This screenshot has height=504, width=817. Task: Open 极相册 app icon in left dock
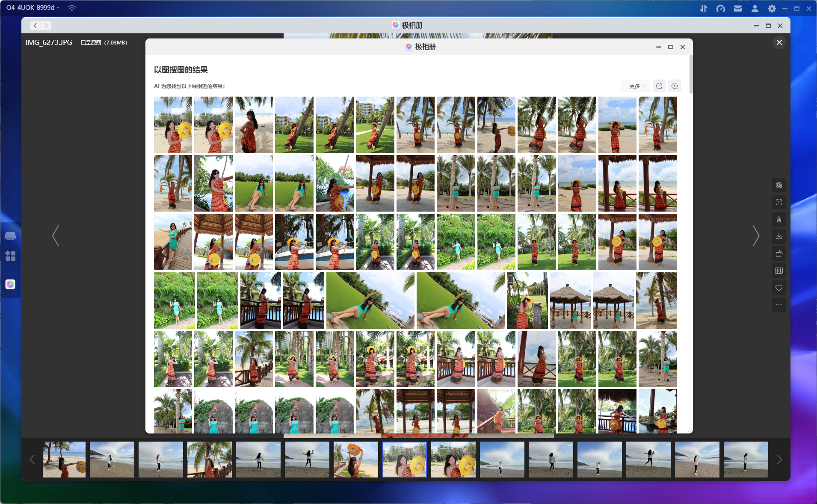click(x=10, y=284)
